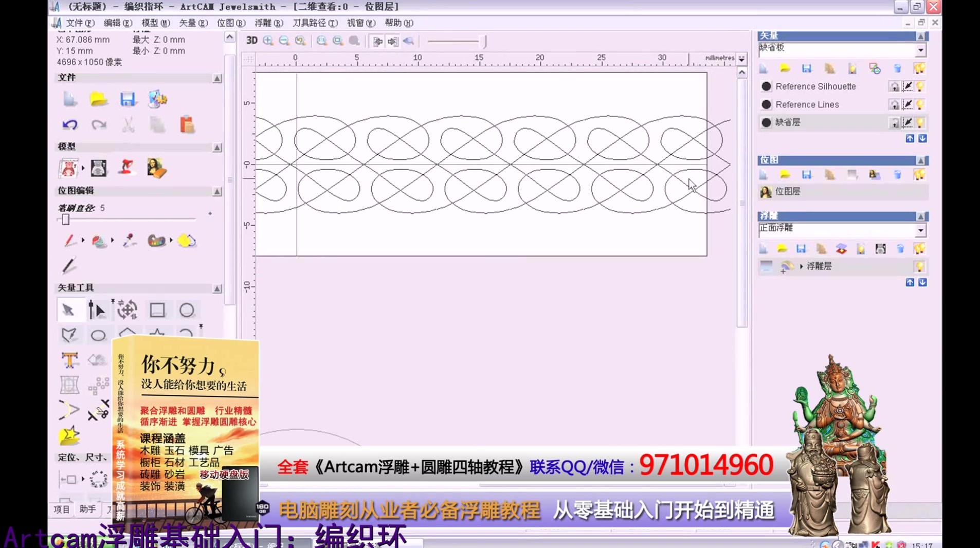Toggle visibility of Reference Silhouette layer
The height and width of the screenshot is (548, 980).
coord(920,86)
